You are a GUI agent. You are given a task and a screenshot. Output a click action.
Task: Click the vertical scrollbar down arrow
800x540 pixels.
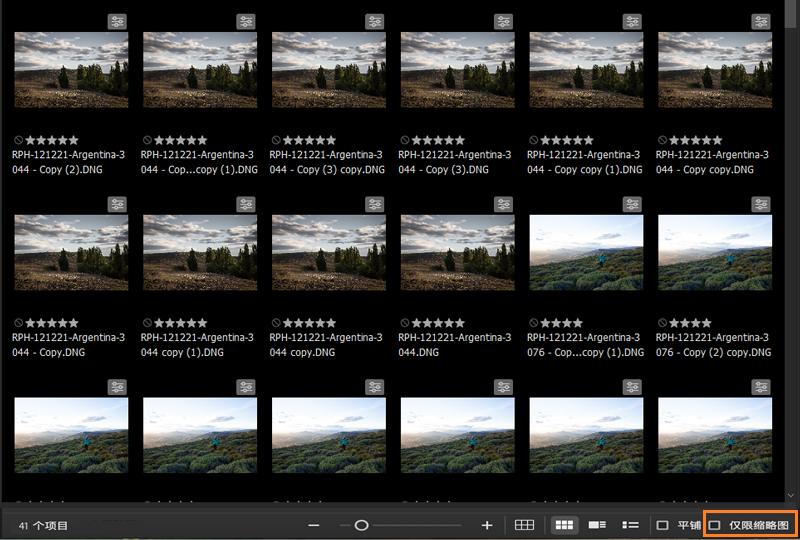tap(790, 495)
